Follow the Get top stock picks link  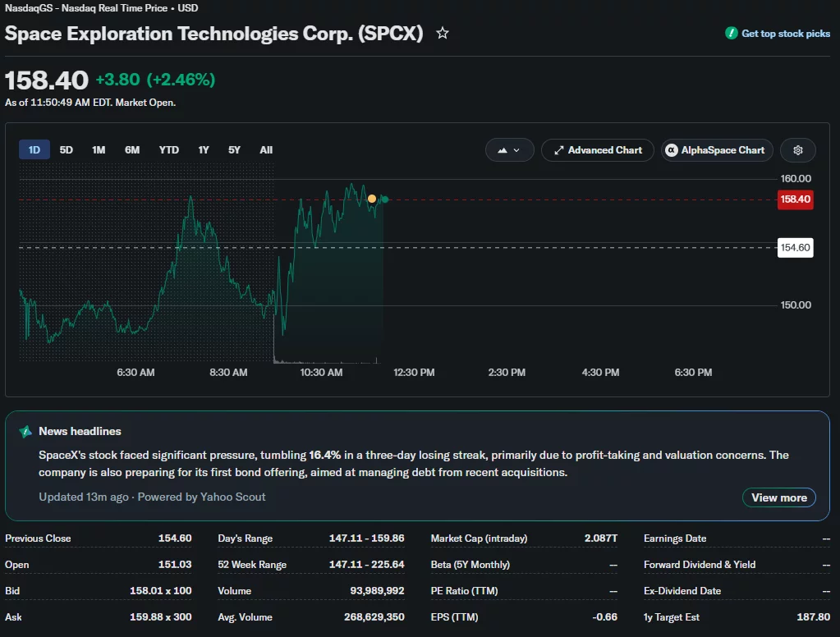click(x=785, y=33)
